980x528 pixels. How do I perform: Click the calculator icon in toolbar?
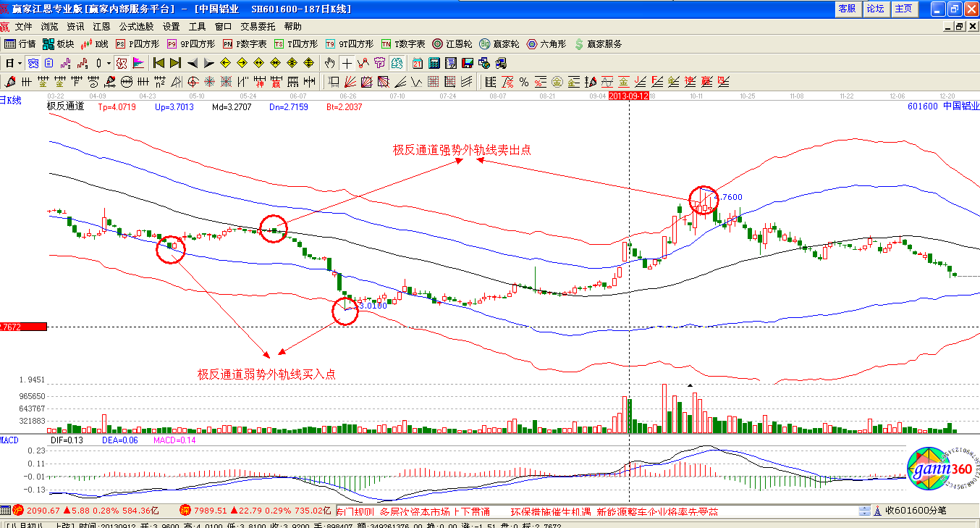point(435,63)
